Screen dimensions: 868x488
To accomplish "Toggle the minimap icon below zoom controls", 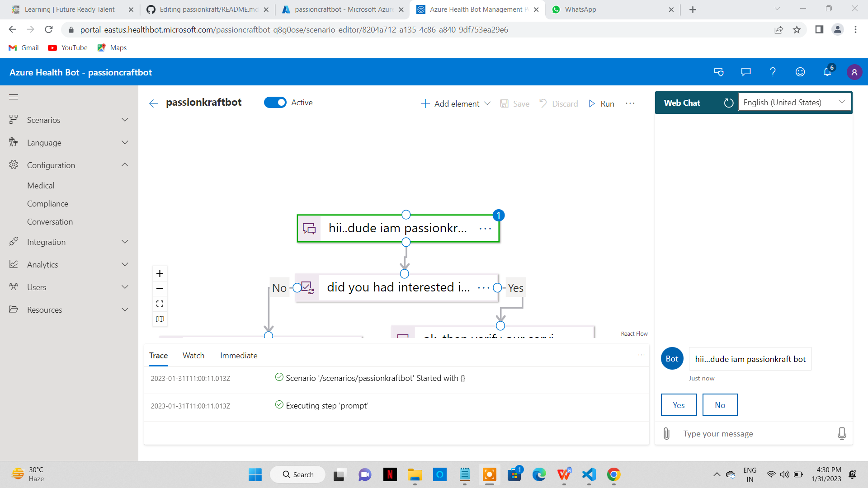I will click(x=160, y=319).
